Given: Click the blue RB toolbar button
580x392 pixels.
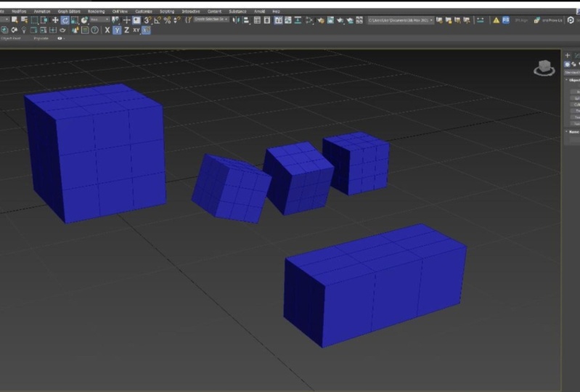Looking at the screenshot, I should click(506, 20).
